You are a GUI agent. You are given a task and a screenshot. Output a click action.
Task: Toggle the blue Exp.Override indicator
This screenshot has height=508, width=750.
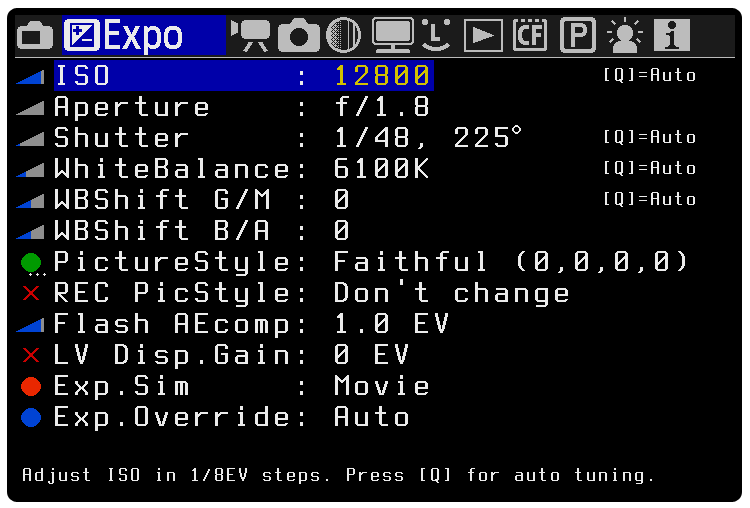(31, 417)
